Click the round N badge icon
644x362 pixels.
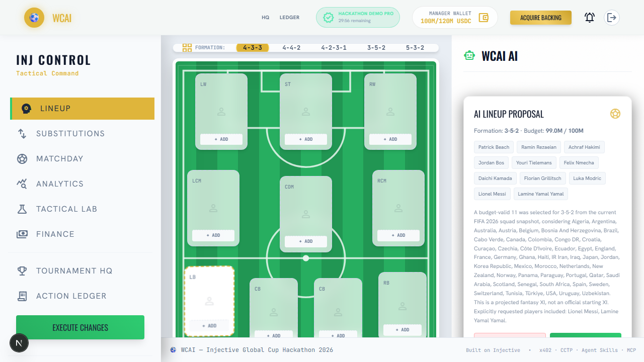(x=19, y=343)
